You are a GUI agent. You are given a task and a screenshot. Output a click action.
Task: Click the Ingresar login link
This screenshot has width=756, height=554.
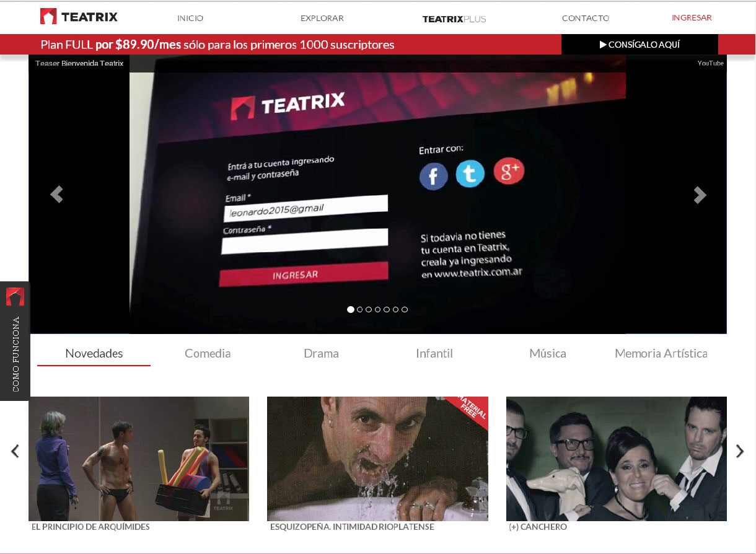click(x=692, y=17)
